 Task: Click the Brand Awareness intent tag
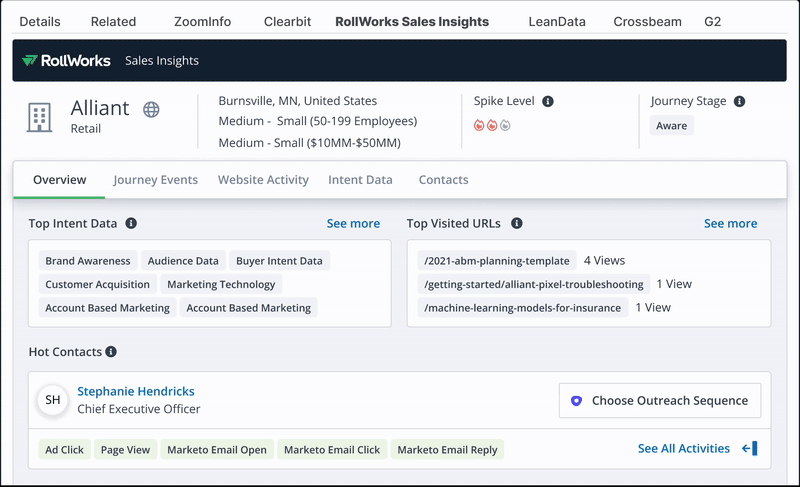pyautogui.click(x=88, y=261)
